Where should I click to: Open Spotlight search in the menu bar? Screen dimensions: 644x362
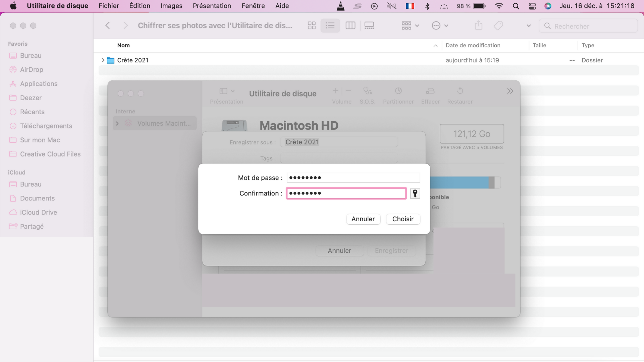pyautogui.click(x=516, y=6)
